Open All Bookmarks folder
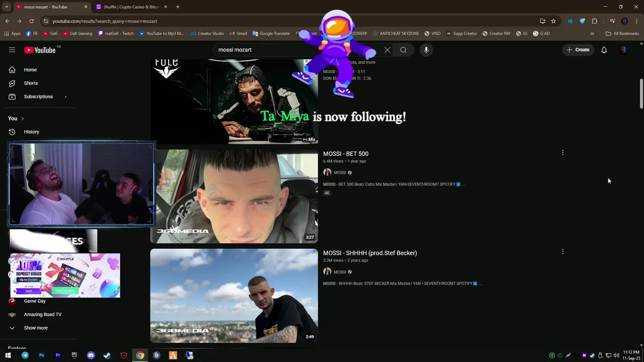The height and width of the screenshot is (362, 644). 622,34
